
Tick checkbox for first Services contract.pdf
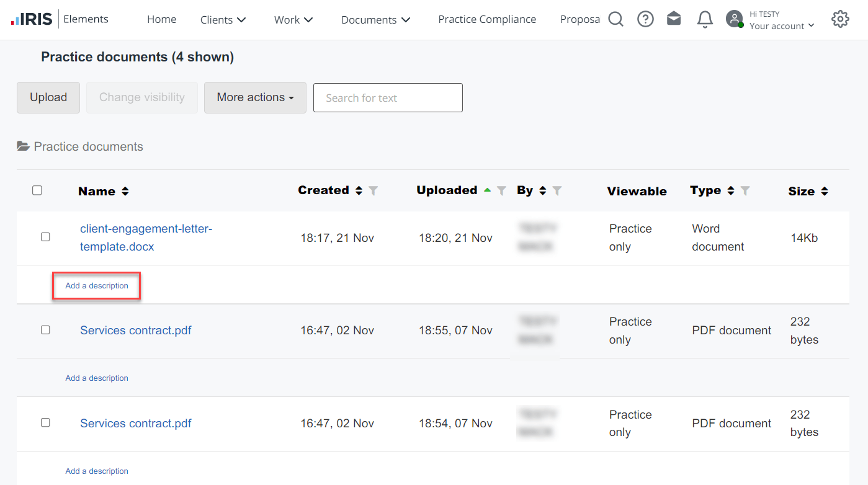[45, 330]
